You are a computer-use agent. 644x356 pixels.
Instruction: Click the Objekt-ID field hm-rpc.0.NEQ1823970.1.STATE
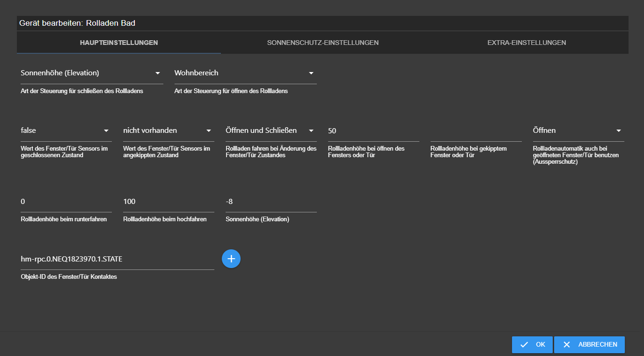point(117,260)
